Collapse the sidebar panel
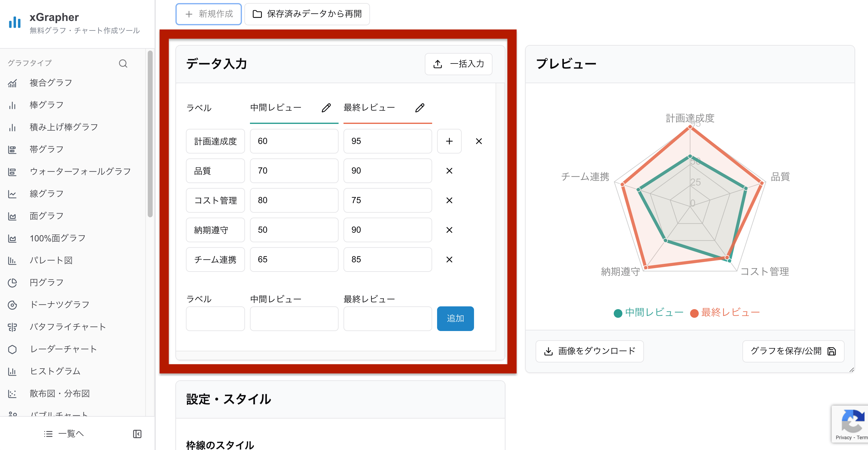 tap(137, 434)
